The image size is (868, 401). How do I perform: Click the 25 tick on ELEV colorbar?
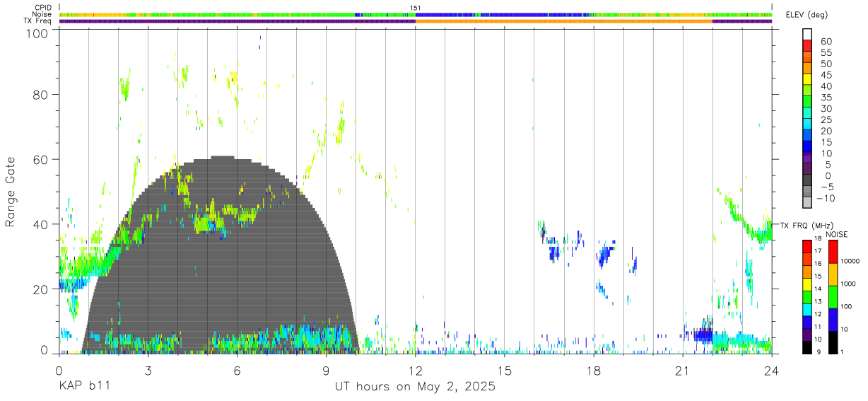825,120
